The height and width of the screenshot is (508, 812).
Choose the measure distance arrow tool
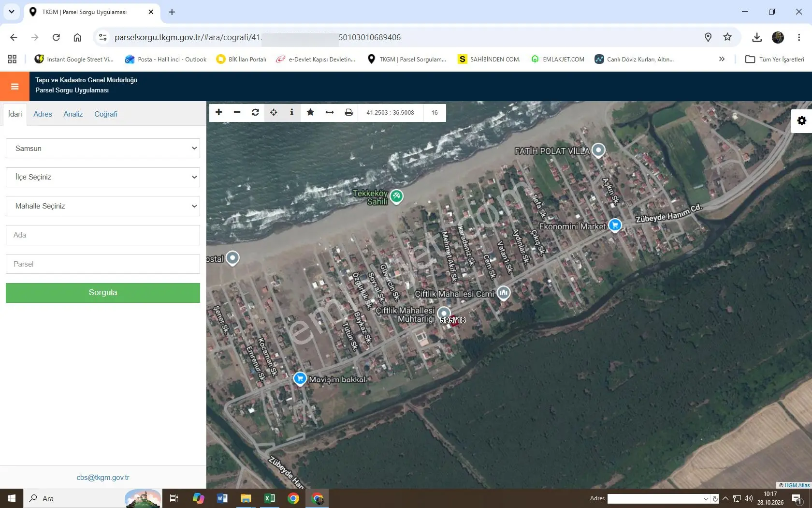pos(330,112)
